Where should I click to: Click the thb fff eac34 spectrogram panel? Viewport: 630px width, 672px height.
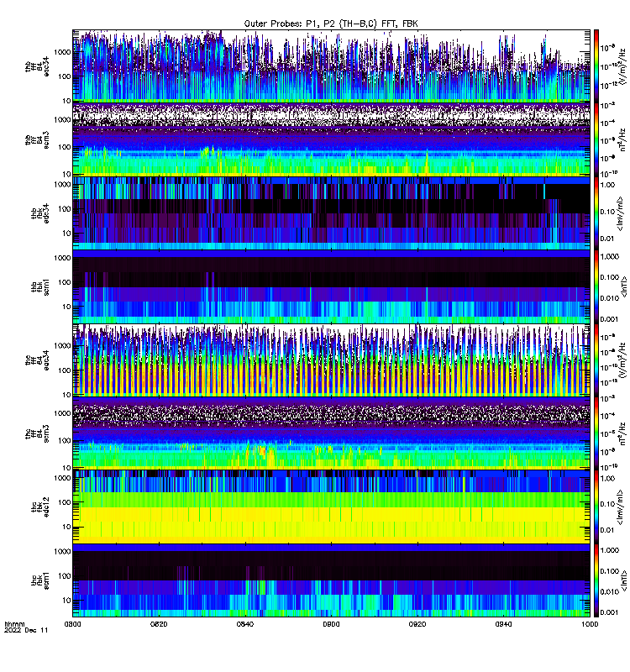pyautogui.click(x=331, y=66)
